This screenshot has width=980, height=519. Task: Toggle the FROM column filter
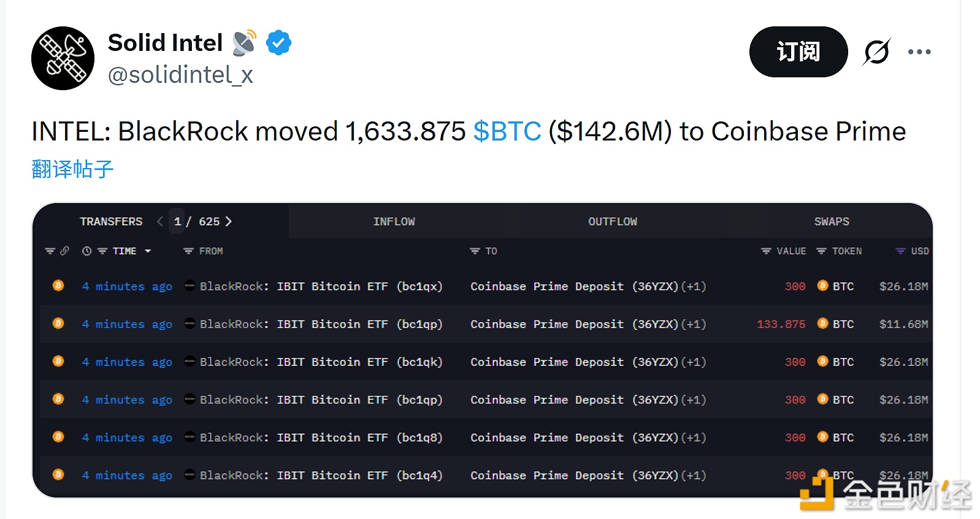tap(187, 251)
